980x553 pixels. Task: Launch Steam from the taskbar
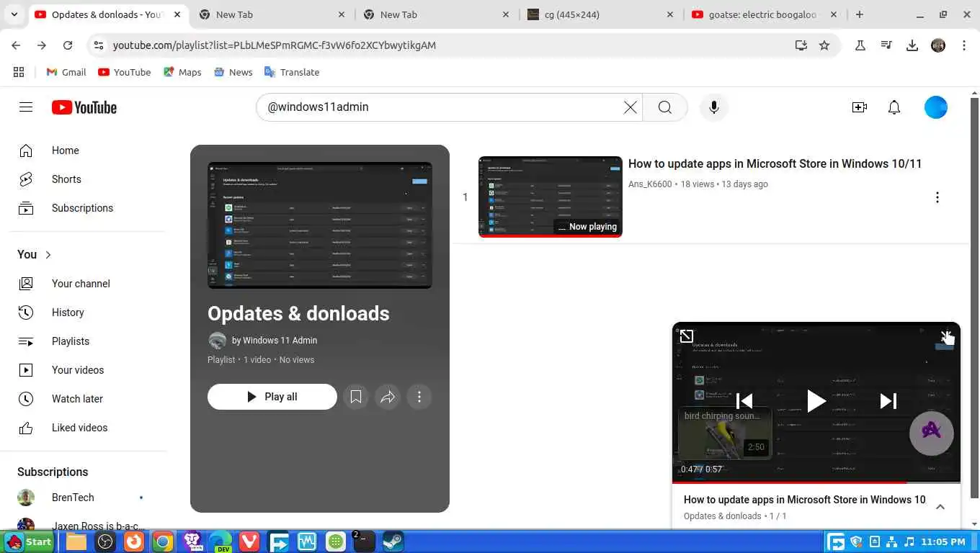393,541
